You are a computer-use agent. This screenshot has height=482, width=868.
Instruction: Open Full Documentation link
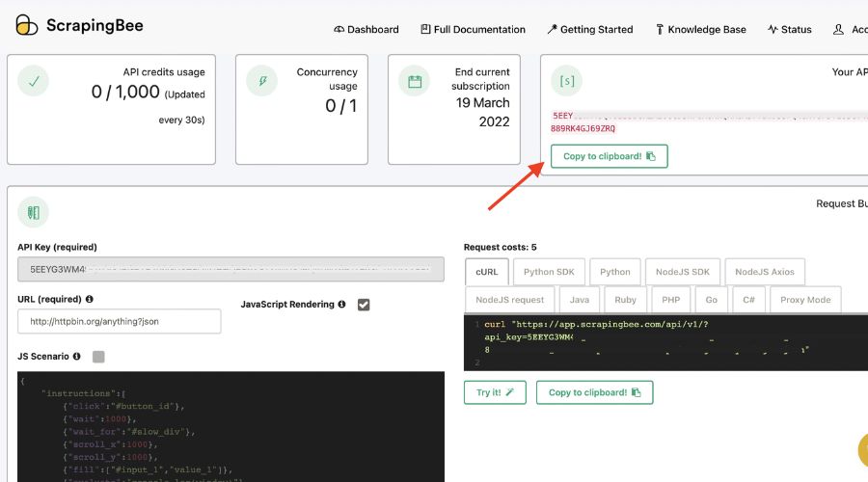[473, 29]
